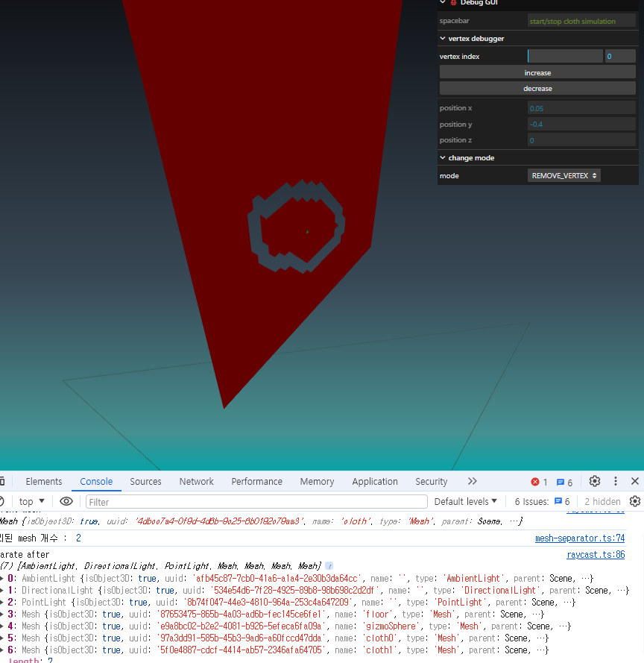Close the DevTools panel
Image resolution: width=644 pixels, height=663 pixels.
tap(635, 481)
